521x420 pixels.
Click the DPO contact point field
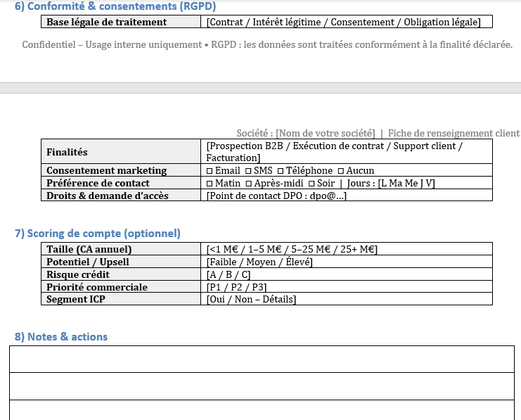[x=276, y=196]
